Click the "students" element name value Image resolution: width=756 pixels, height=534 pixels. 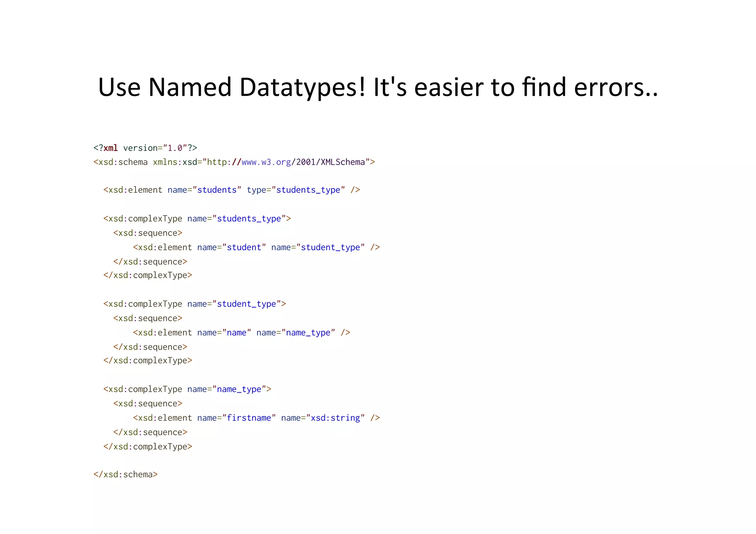click(217, 190)
